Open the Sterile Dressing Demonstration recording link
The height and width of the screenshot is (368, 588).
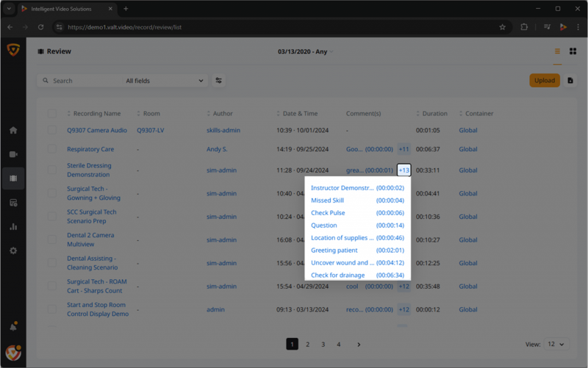pos(89,170)
